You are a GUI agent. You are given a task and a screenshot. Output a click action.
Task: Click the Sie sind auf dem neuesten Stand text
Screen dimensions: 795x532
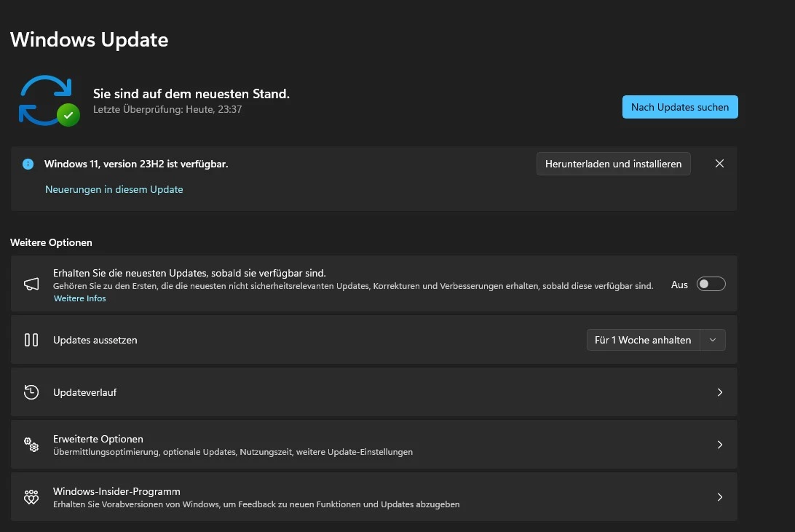point(191,94)
